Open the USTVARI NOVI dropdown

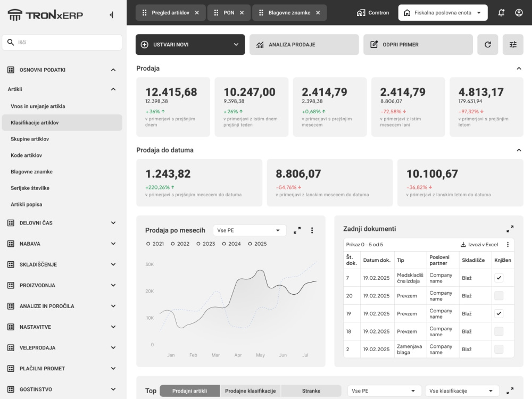coord(236,45)
